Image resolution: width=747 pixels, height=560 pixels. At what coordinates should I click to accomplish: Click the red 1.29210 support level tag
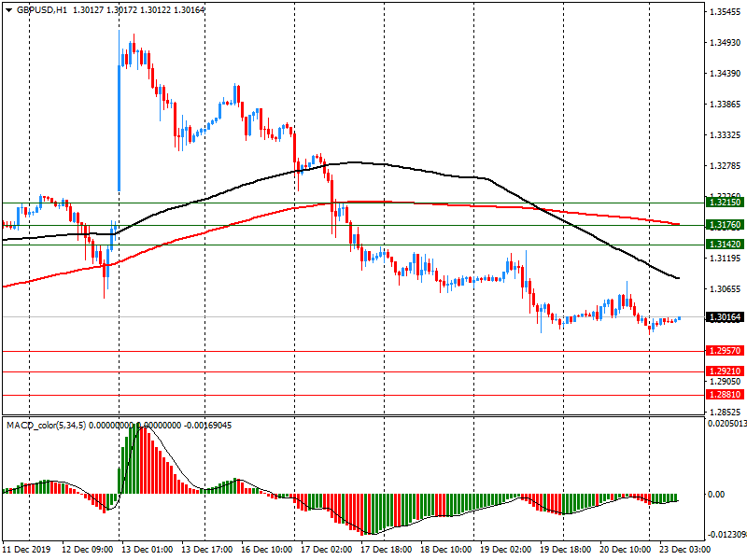(725, 371)
